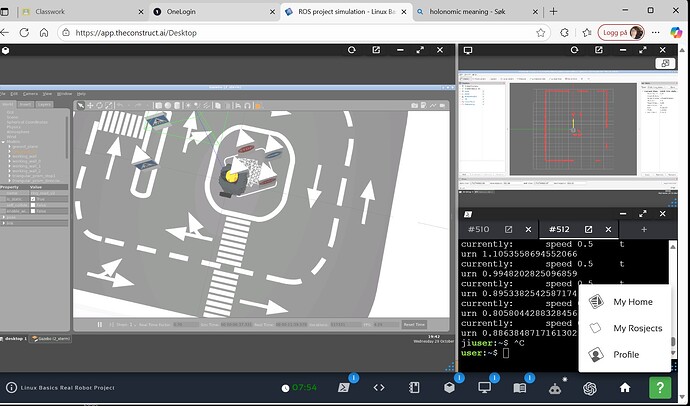Take a Gazebo screenshot with camera icon
This screenshot has height=406, width=690.
tap(414, 106)
